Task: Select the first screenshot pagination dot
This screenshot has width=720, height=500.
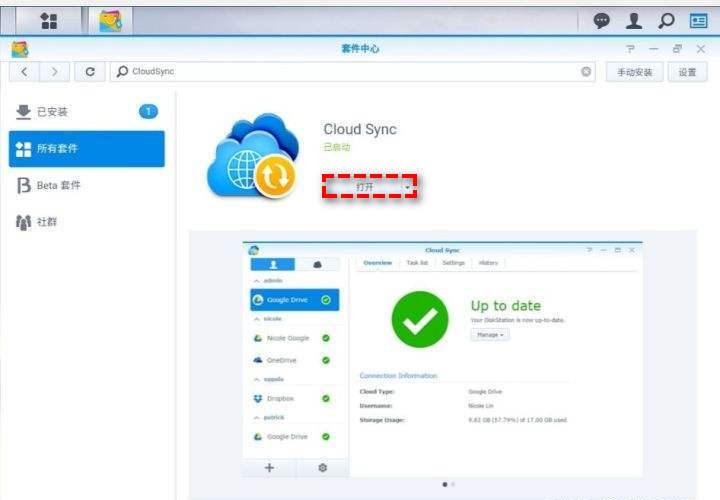Action: tap(444, 484)
